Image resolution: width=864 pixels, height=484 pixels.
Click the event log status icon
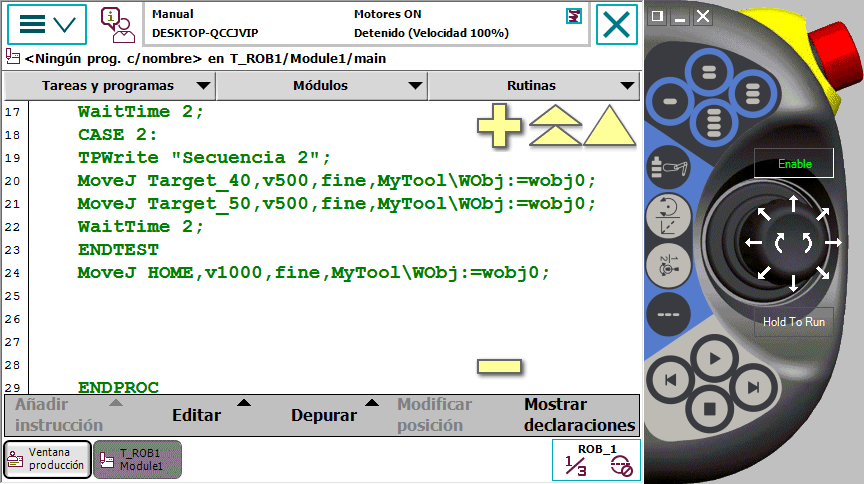(x=574, y=17)
